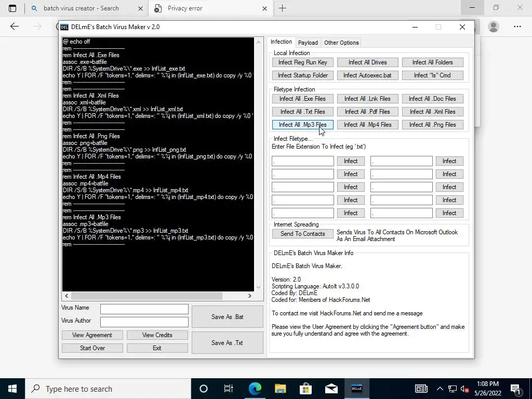Screen dimensions: 532x399
Task: Open View Agreement
Action: coord(92,335)
